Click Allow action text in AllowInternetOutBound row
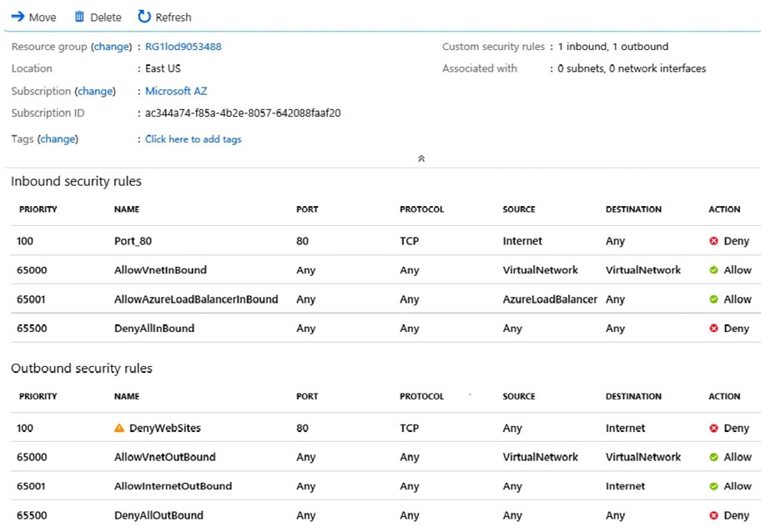This screenshot has height=532, width=761. [x=738, y=486]
